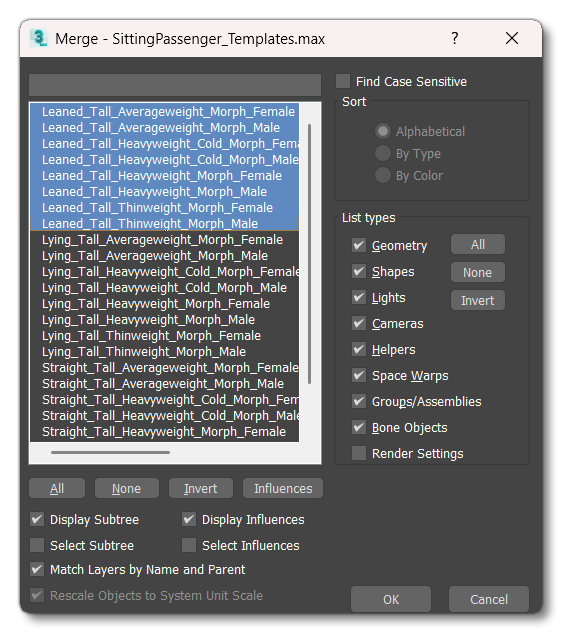
Task: Select Leaned_Tall_Heavyweight_Morph_Female entry
Action: pos(165,176)
